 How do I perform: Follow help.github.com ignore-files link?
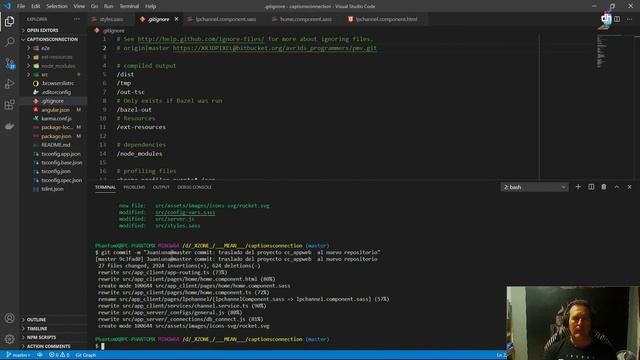(x=201, y=39)
